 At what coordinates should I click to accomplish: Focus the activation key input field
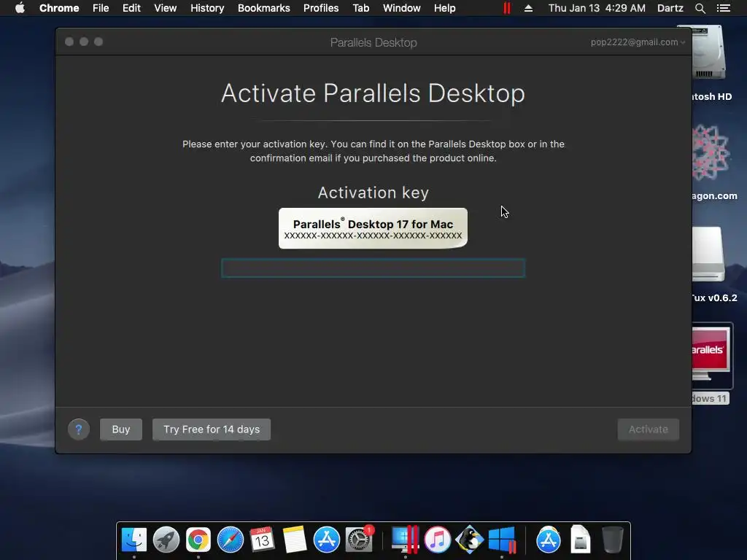click(373, 268)
